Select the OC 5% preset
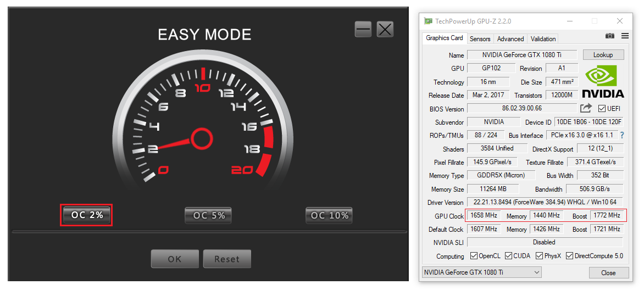This screenshot has width=644, height=290. pyautogui.click(x=208, y=215)
